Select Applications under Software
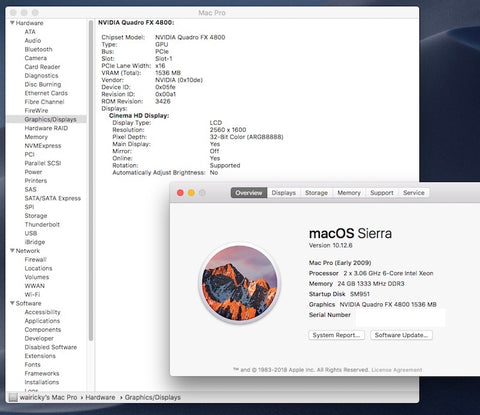Image resolution: width=480 pixels, height=415 pixels. [42, 321]
